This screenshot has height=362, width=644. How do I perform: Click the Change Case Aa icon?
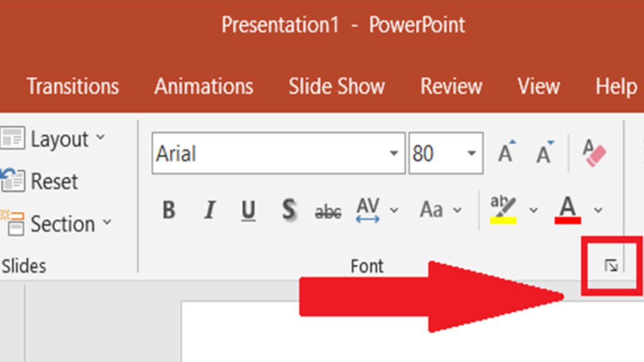[x=431, y=210]
